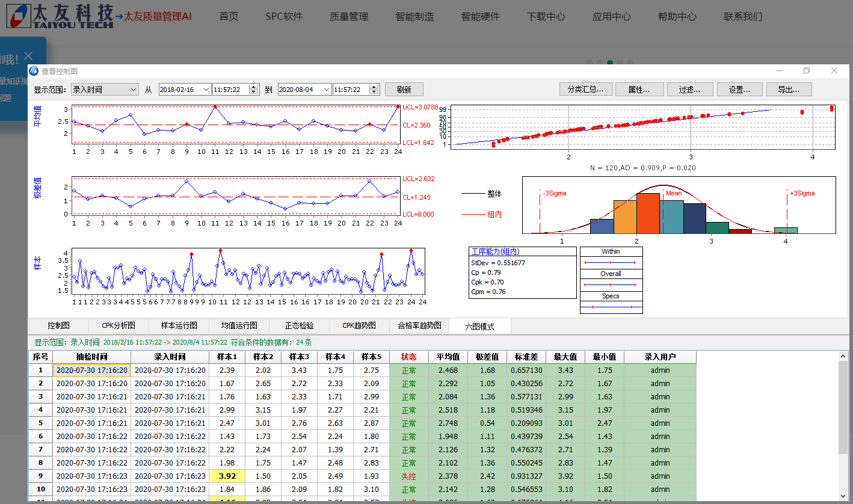Click the fourth carousel indicator dot

tap(620, 62)
